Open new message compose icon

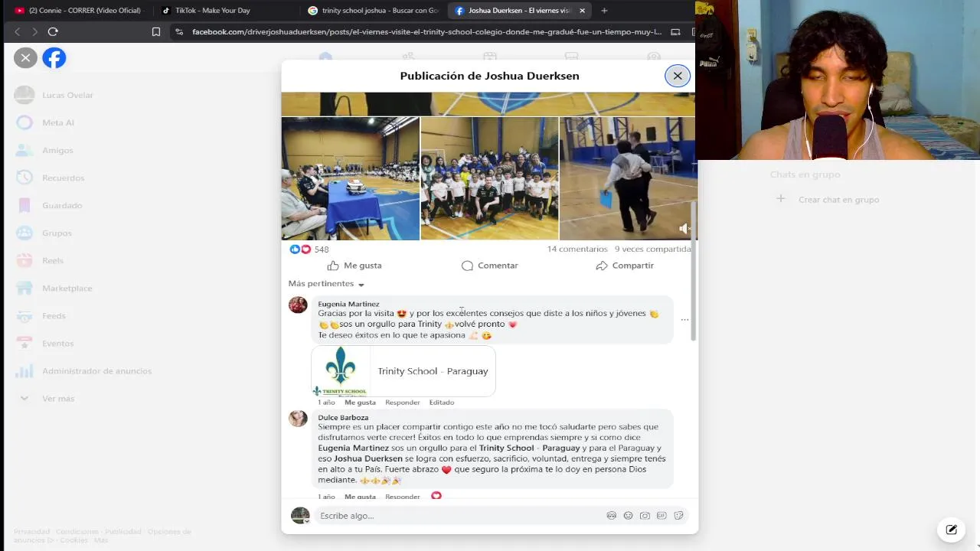951,530
